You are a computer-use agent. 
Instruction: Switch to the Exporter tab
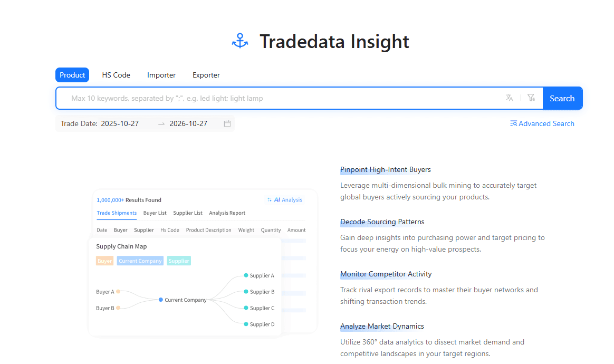pos(206,75)
